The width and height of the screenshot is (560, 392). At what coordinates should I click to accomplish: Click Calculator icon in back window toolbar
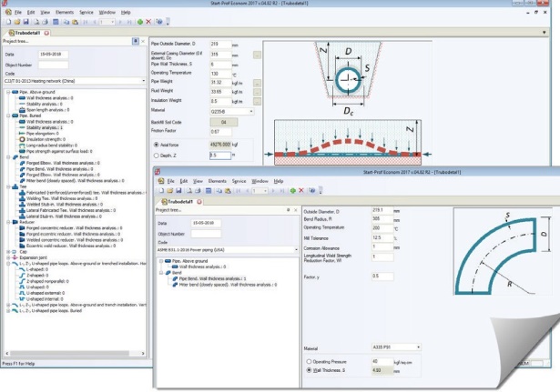tap(56, 22)
